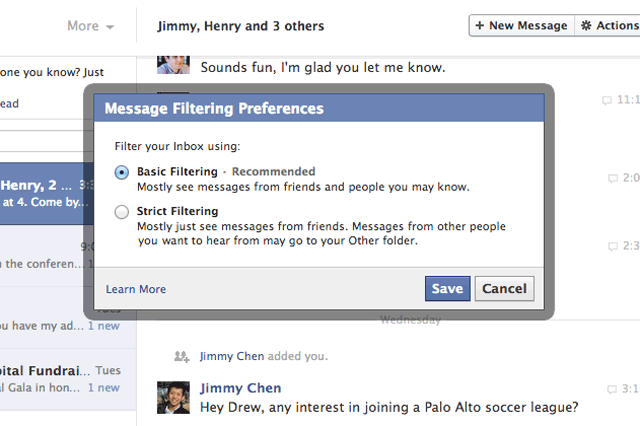This screenshot has width=640, height=426.
Task: Select the highlighted 'Henry, 2...' conversation
Action: click(42, 193)
